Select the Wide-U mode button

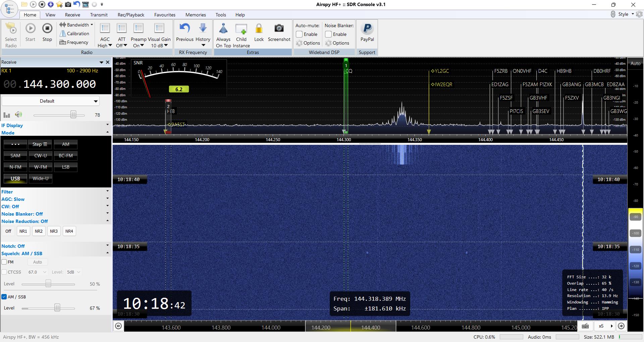coord(41,178)
